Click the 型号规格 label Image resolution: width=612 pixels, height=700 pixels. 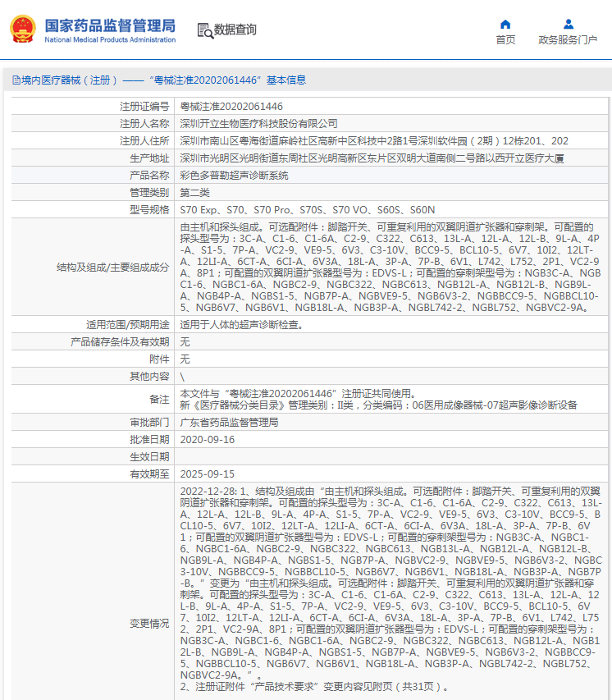[x=149, y=210]
